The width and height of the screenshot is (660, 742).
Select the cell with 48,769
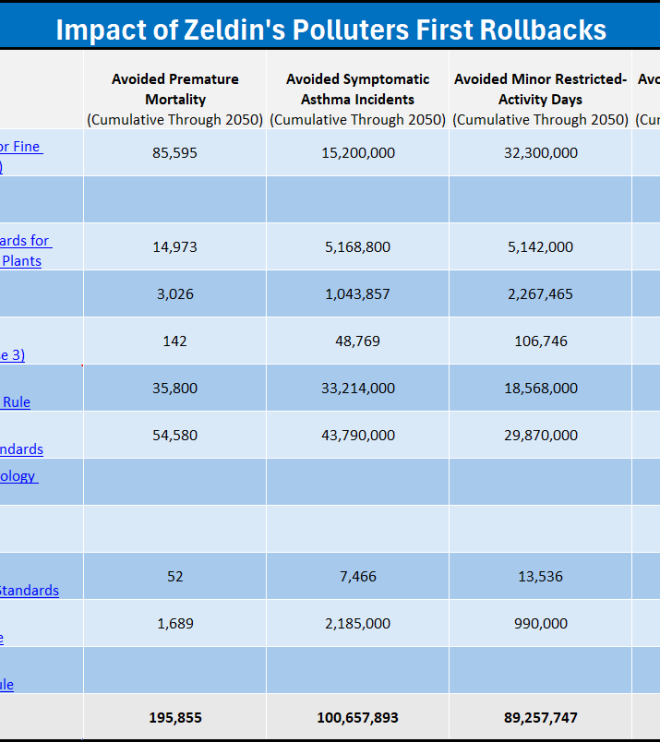click(358, 341)
